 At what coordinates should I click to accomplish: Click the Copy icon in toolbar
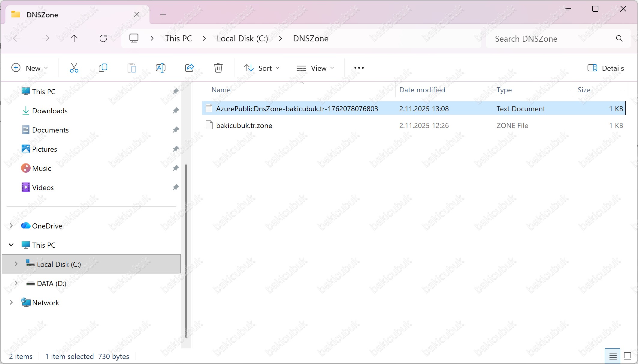click(x=103, y=68)
